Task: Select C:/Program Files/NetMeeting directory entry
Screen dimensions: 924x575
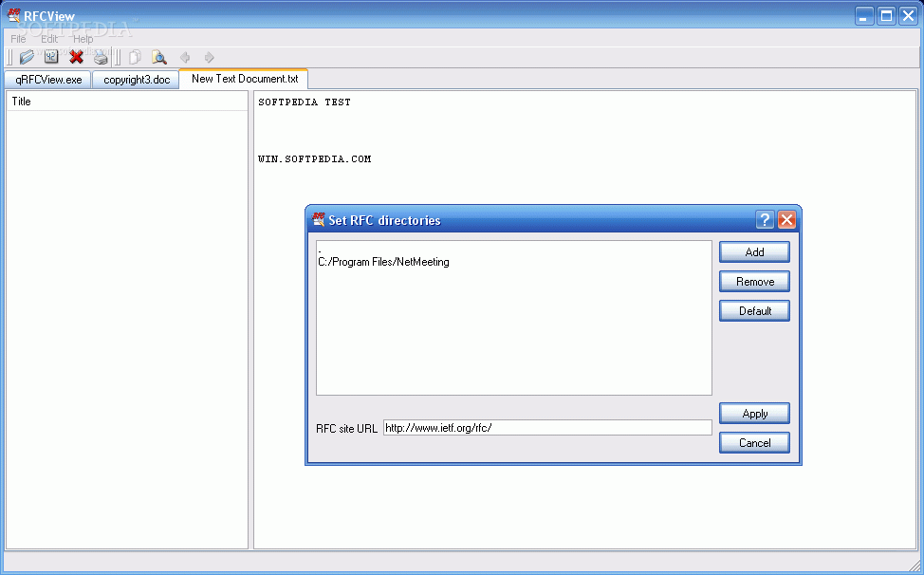Action: 383,262
